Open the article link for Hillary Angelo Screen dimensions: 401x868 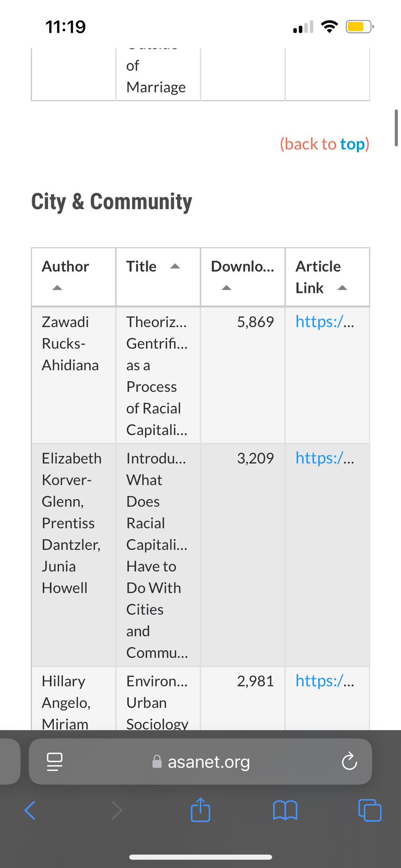coord(325,681)
